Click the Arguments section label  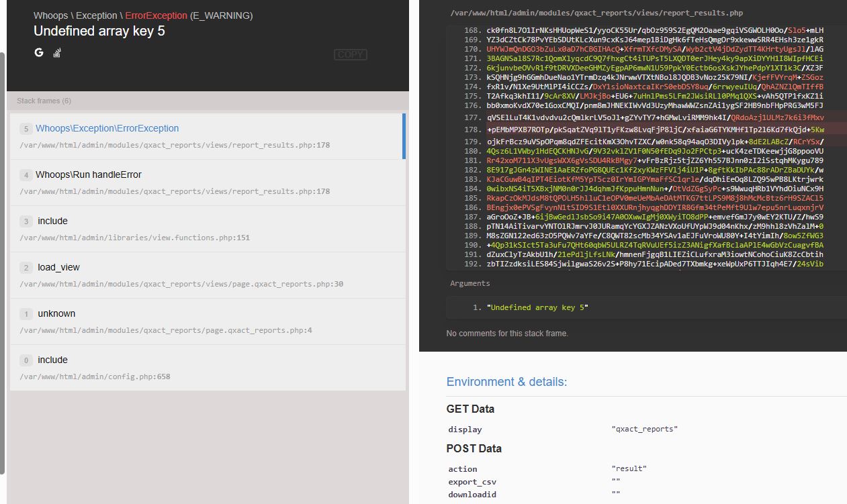point(470,283)
